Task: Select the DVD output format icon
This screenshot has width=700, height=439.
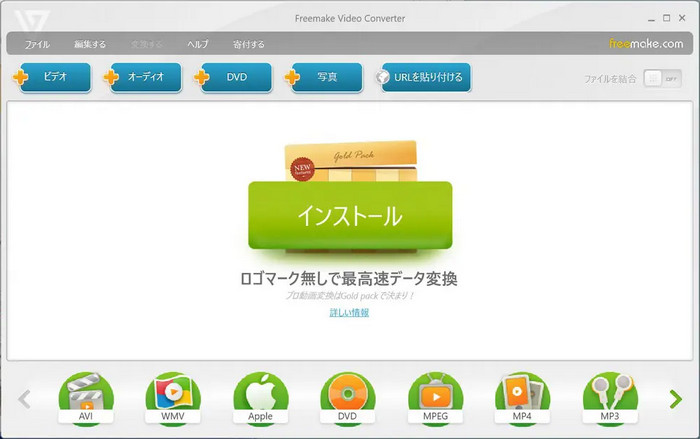Action: coord(347,398)
